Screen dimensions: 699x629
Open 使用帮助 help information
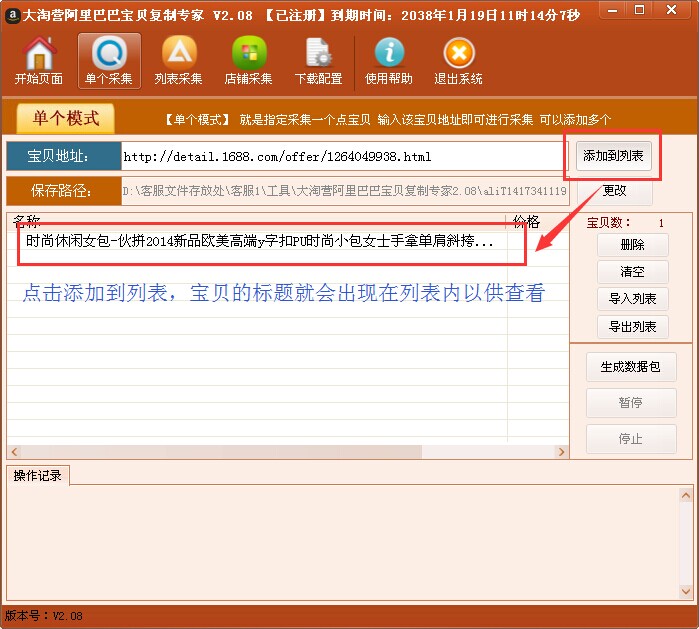coord(389,61)
